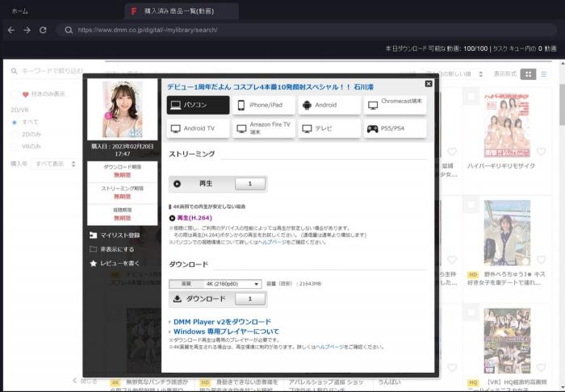Open Windows 専用プレイヤーについて link
The image size is (565, 392).
[x=226, y=332]
